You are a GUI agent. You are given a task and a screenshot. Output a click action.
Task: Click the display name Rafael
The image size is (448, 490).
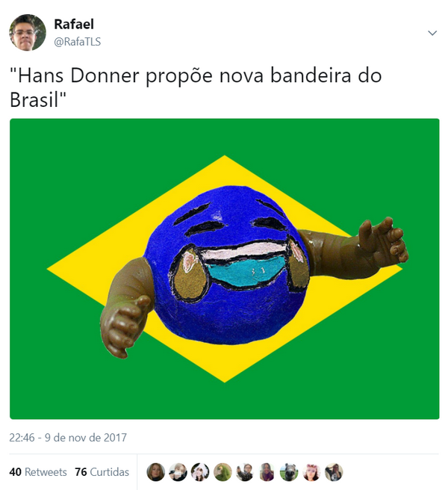[x=74, y=24]
